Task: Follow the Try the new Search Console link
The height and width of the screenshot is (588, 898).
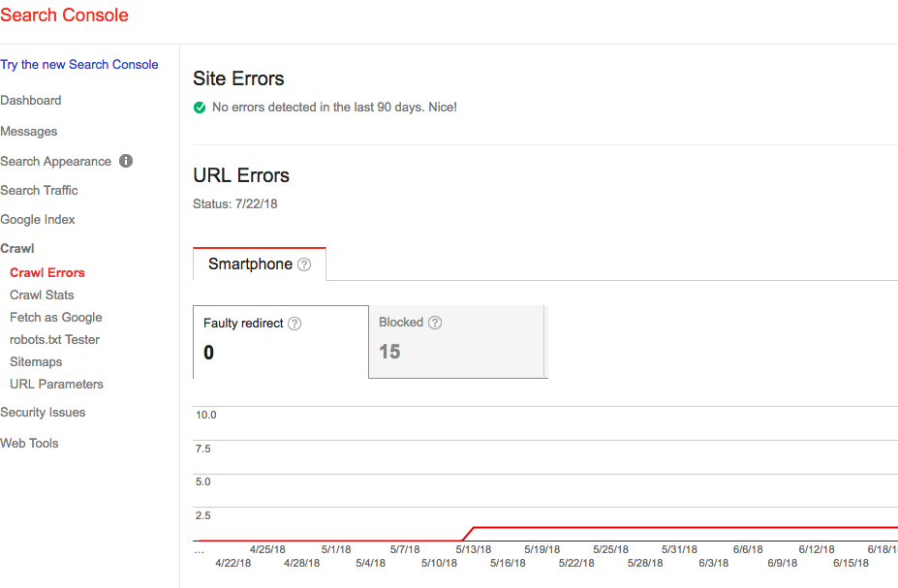Action: point(79,64)
